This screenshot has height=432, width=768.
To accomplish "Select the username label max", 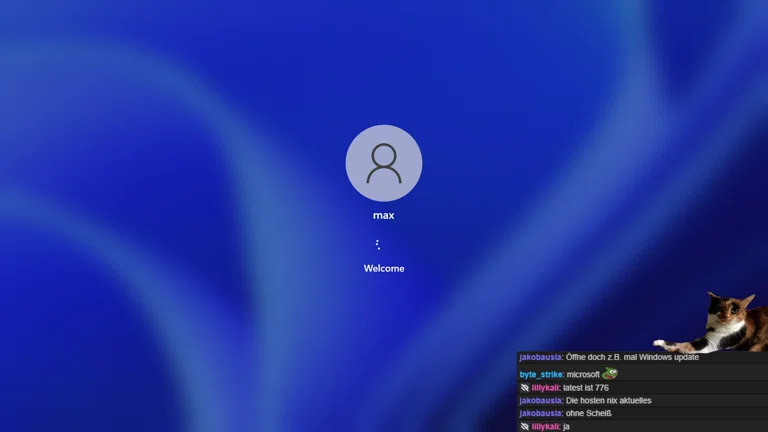I will point(384,215).
